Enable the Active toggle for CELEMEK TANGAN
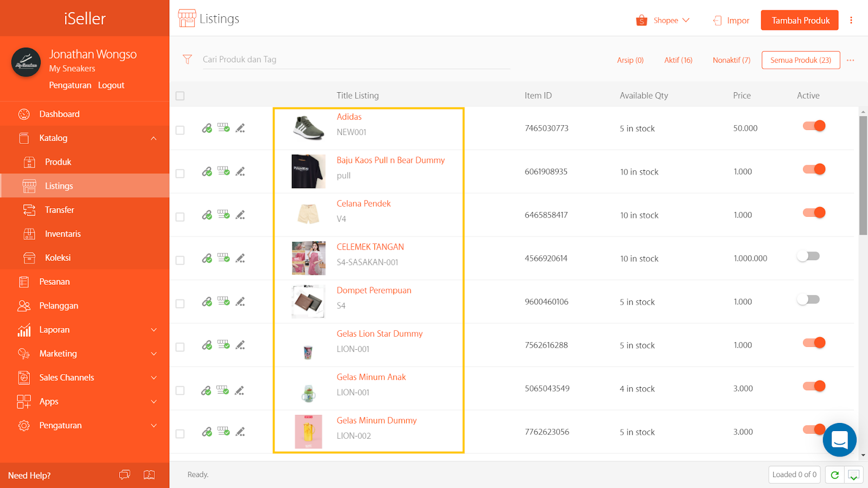This screenshot has height=488, width=868. [808, 255]
